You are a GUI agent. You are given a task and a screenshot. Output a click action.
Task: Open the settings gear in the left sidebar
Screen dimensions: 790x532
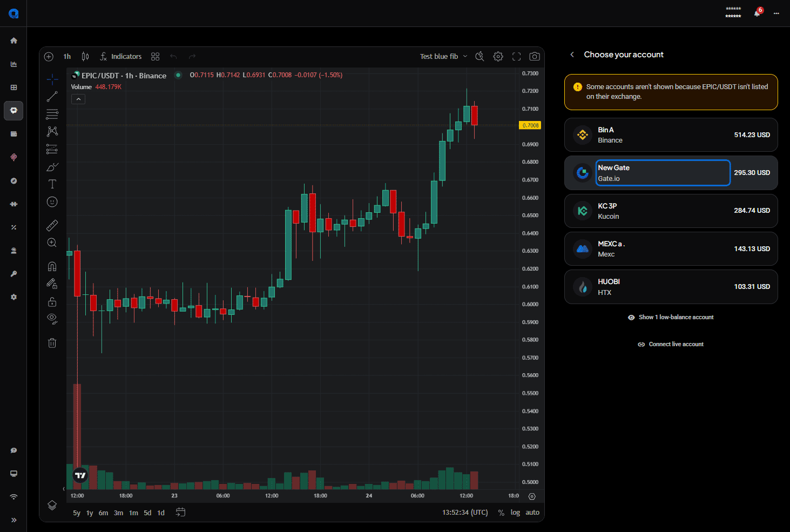tap(13, 297)
